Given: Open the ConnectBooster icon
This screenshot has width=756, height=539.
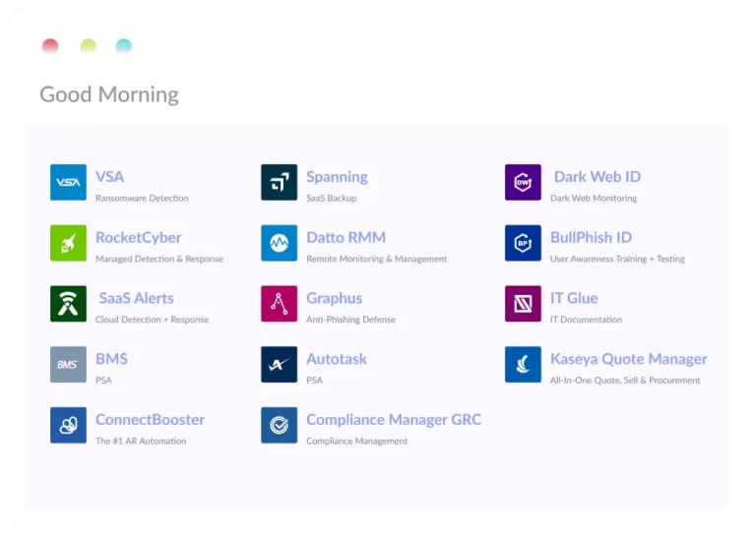Looking at the screenshot, I should (x=68, y=425).
